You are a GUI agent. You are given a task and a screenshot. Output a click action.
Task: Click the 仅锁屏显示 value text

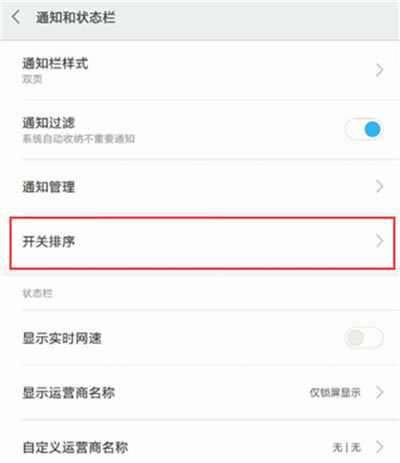point(335,393)
